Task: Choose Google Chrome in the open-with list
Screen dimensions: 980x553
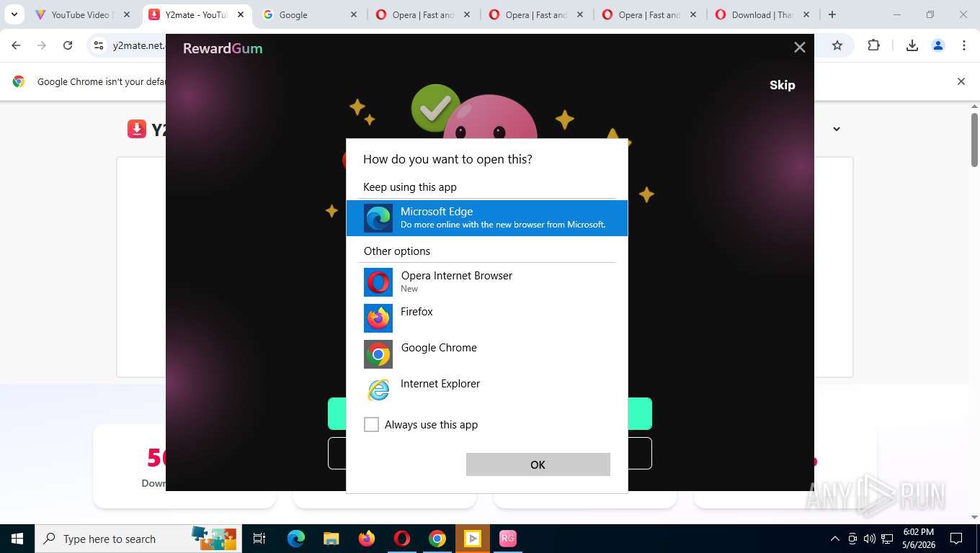Action: [x=487, y=354]
